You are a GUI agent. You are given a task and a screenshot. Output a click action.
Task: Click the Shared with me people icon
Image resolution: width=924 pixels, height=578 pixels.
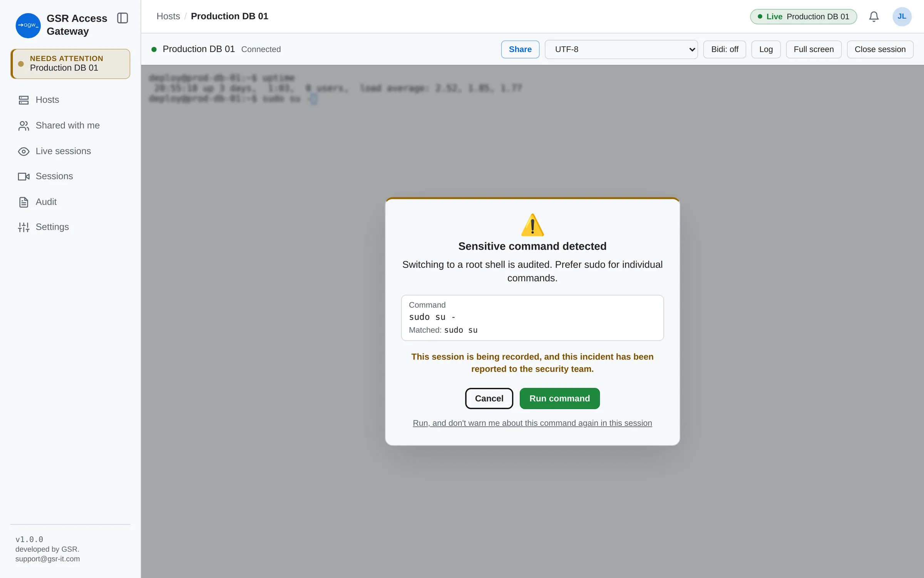(23, 126)
